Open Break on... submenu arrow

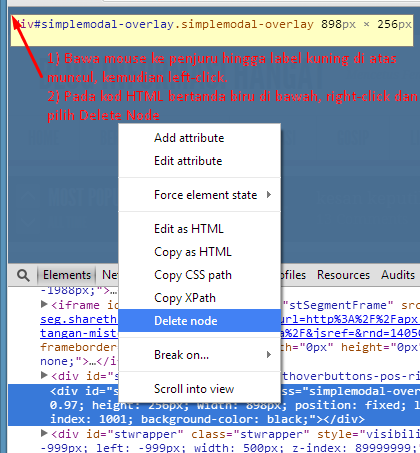269,355
